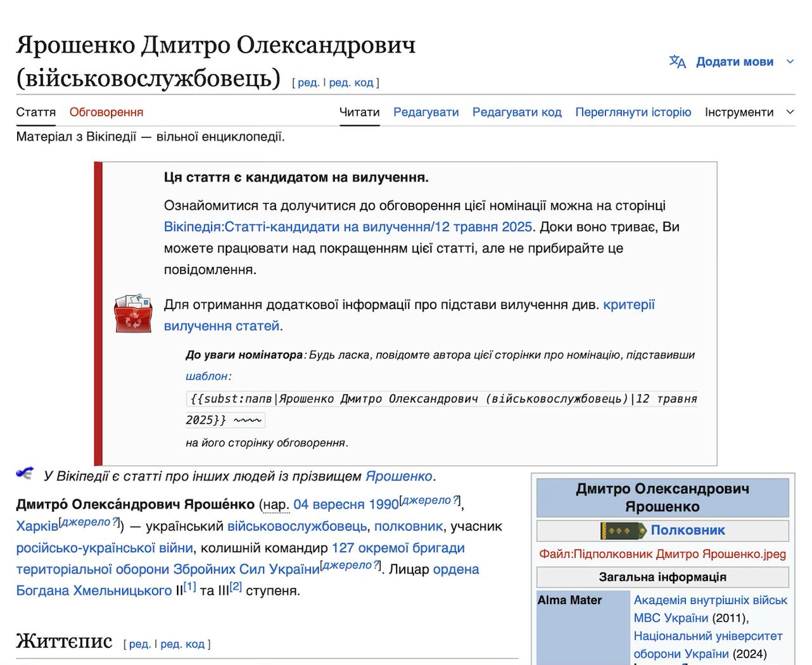Expand the Додати мови dropdown arrow
812x665 pixels.
pos(790,62)
